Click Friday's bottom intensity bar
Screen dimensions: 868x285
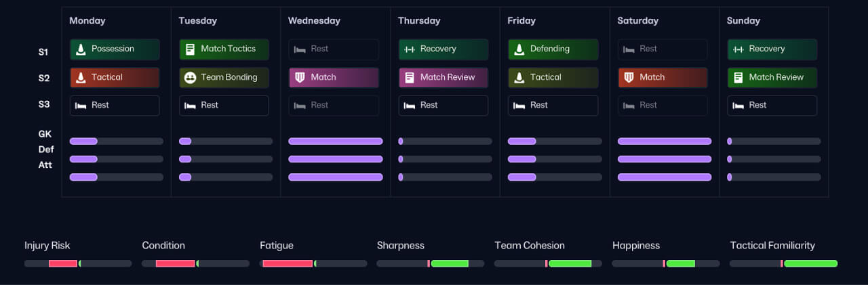(554, 177)
